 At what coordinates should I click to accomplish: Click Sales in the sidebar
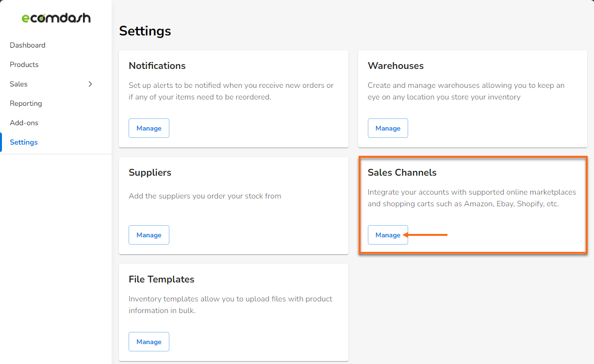(x=18, y=83)
